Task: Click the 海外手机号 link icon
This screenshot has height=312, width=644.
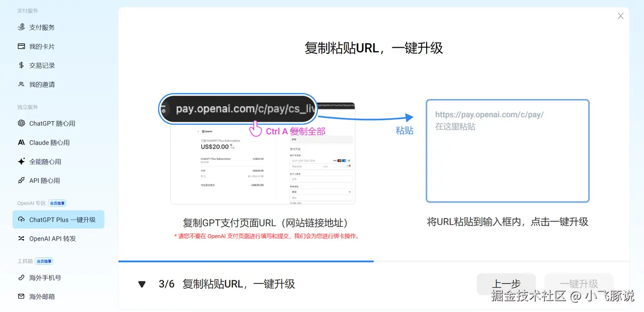Action: tap(21, 277)
